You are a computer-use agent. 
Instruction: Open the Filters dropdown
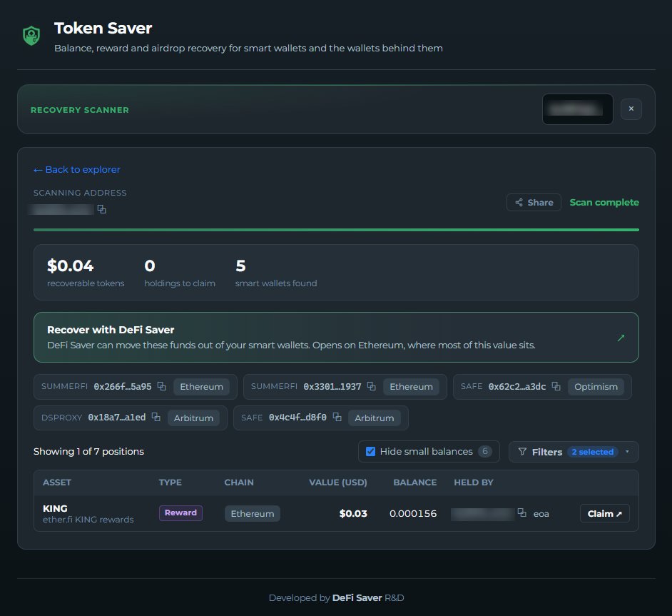pos(574,452)
